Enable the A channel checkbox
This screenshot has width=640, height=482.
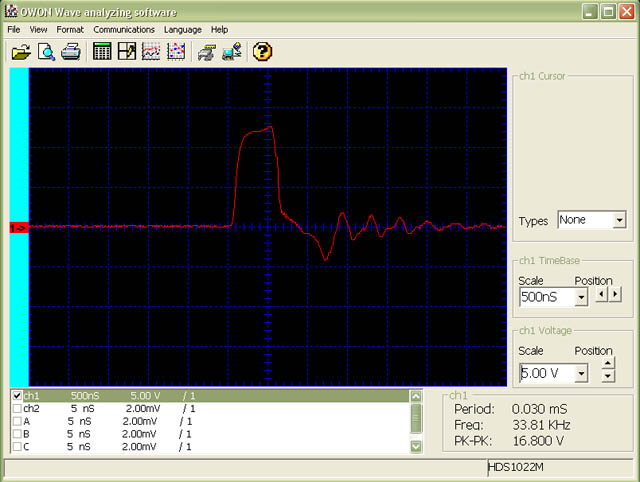pos(17,421)
